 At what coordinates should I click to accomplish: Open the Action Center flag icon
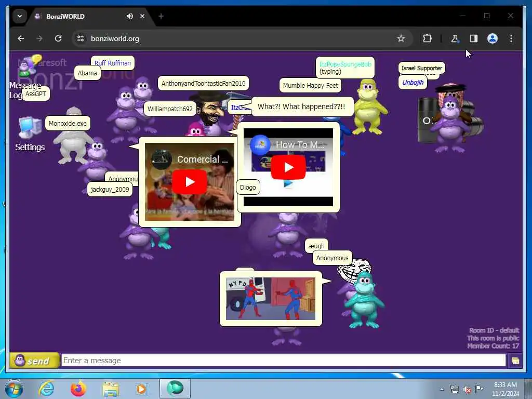click(479, 389)
